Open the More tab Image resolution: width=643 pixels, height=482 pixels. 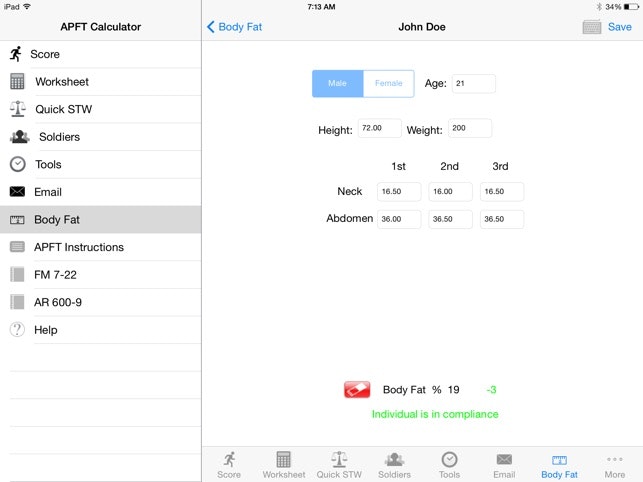point(614,464)
